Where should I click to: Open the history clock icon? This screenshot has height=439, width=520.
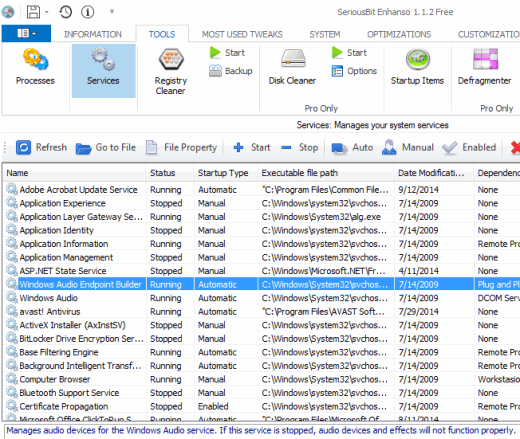point(66,12)
